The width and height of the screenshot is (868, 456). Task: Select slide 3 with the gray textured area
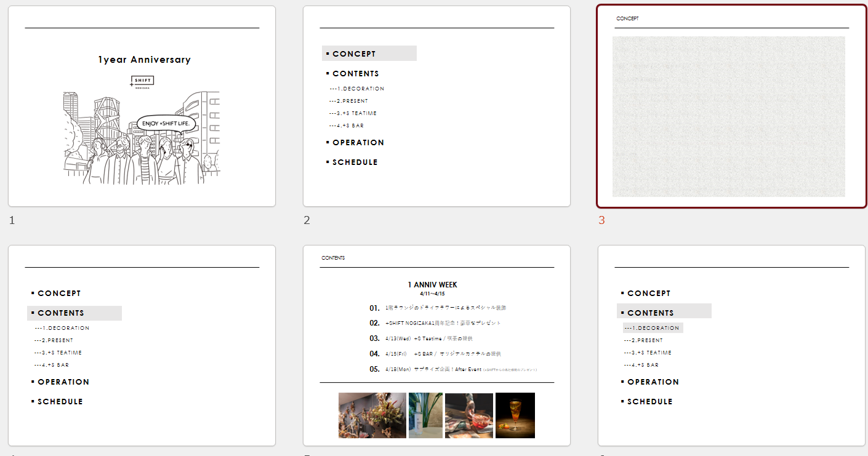(731, 106)
